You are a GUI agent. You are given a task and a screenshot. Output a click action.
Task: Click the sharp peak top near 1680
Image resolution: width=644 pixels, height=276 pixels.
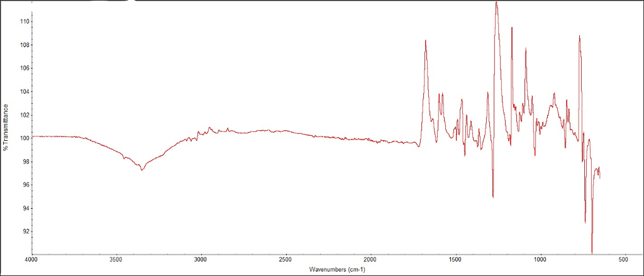(x=426, y=40)
